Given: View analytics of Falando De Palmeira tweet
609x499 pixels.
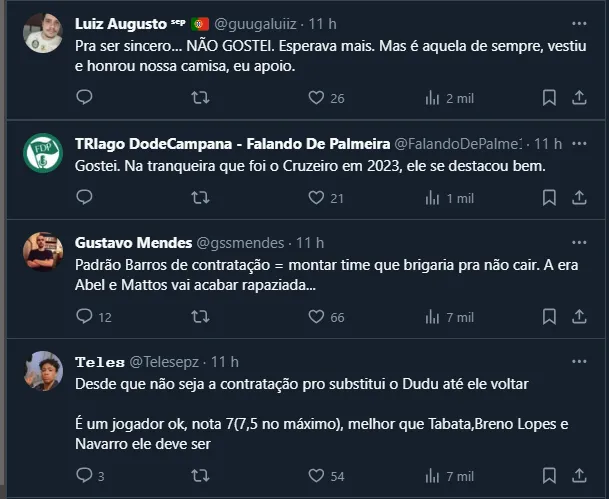Looking at the screenshot, I should (x=432, y=198).
